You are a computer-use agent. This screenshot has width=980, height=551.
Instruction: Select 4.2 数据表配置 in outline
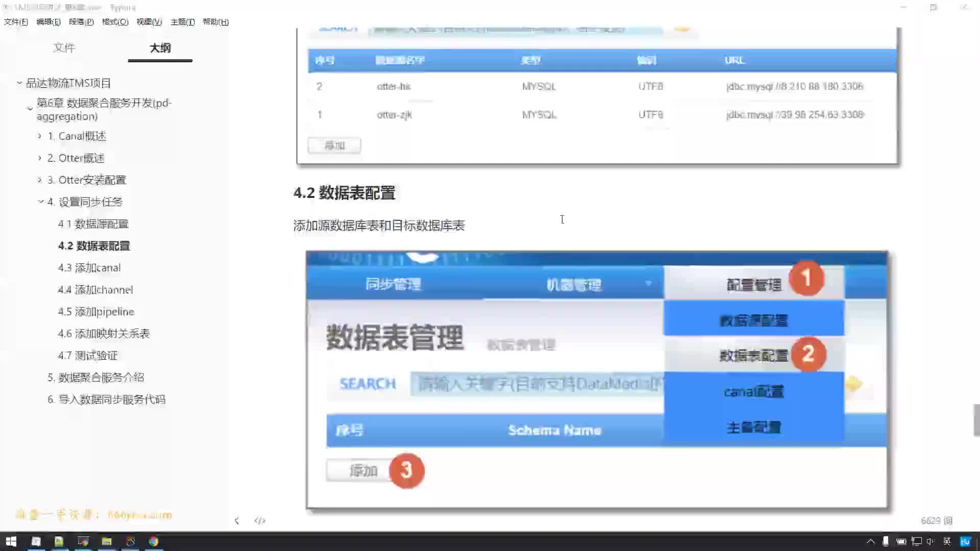(94, 246)
